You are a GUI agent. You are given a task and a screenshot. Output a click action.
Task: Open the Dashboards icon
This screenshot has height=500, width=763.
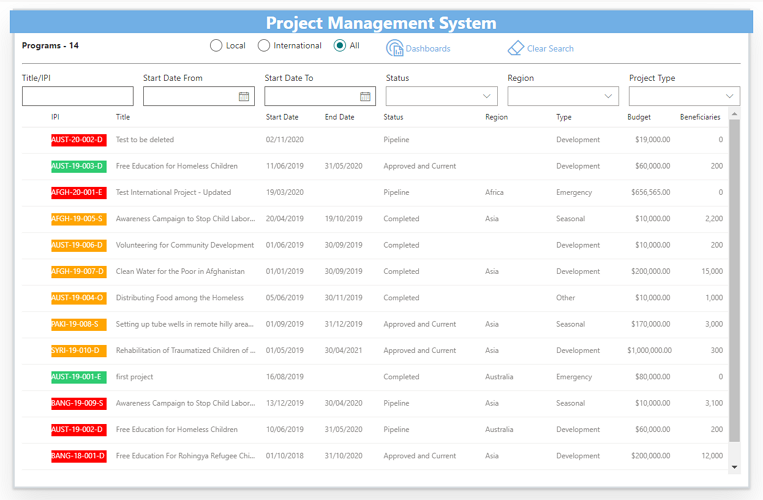(395, 48)
